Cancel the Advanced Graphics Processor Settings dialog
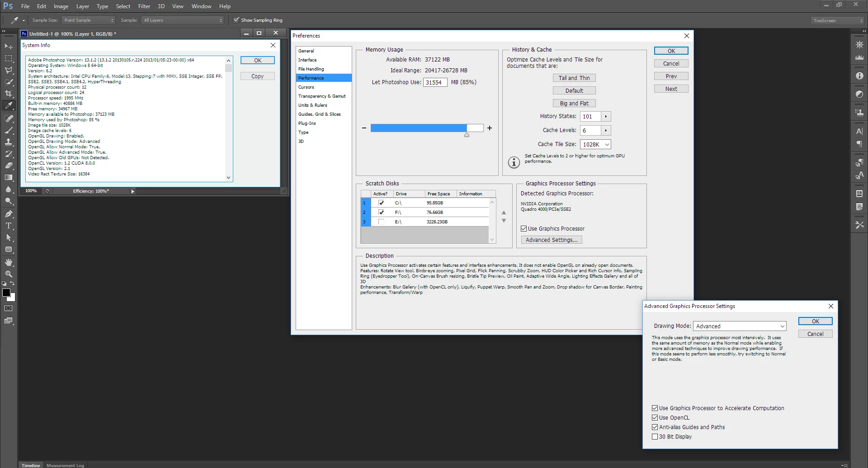 815,334
